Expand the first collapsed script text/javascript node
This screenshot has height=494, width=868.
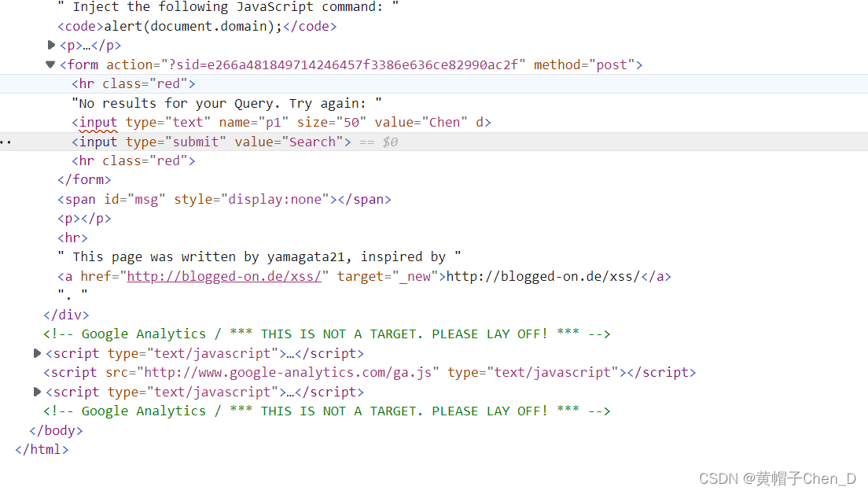point(37,353)
